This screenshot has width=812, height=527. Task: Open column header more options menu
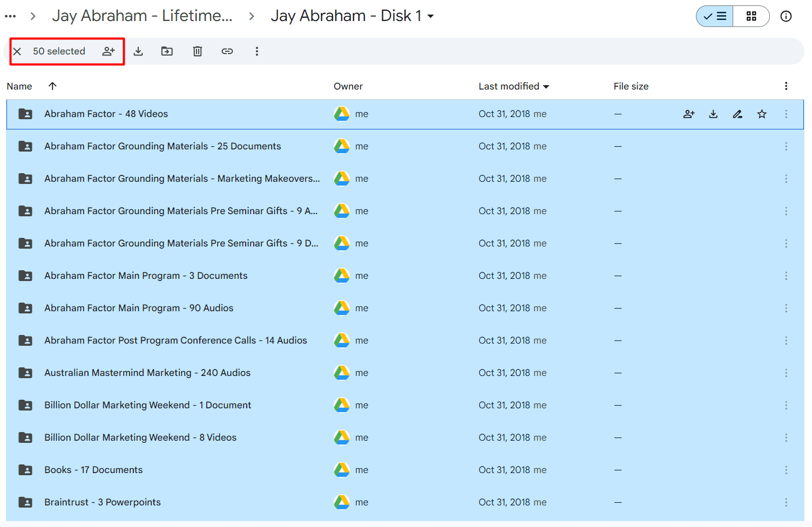pyautogui.click(x=786, y=86)
